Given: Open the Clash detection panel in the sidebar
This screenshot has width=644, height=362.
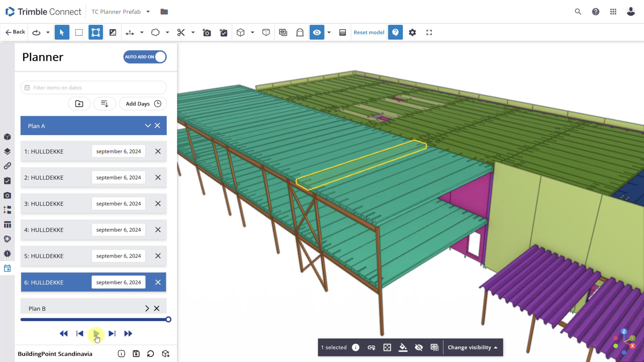Looking at the screenshot, I should click(7, 253).
